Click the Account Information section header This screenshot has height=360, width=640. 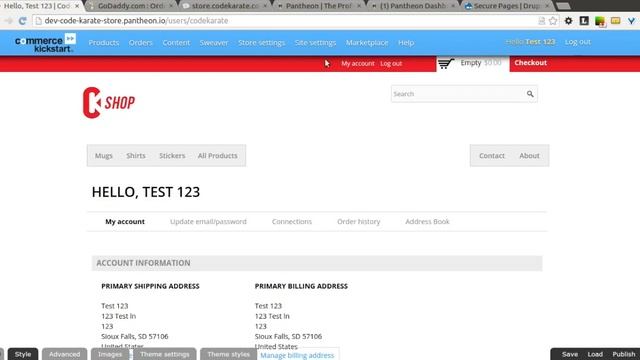317,263
